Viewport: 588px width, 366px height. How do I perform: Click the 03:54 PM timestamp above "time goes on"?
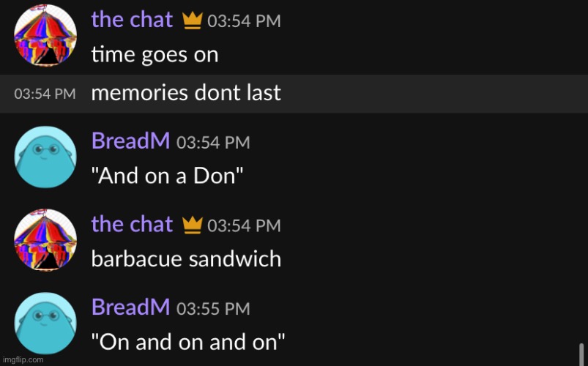coord(244,22)
